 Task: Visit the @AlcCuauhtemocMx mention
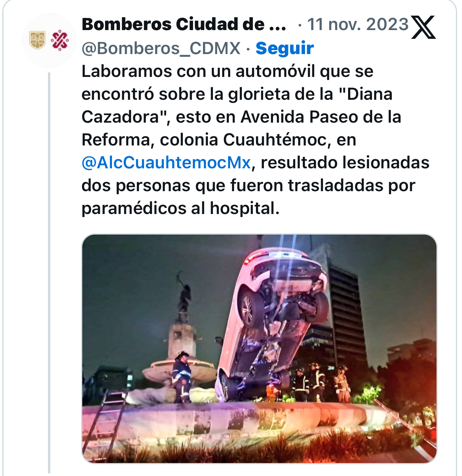click(x=166, y=163)
